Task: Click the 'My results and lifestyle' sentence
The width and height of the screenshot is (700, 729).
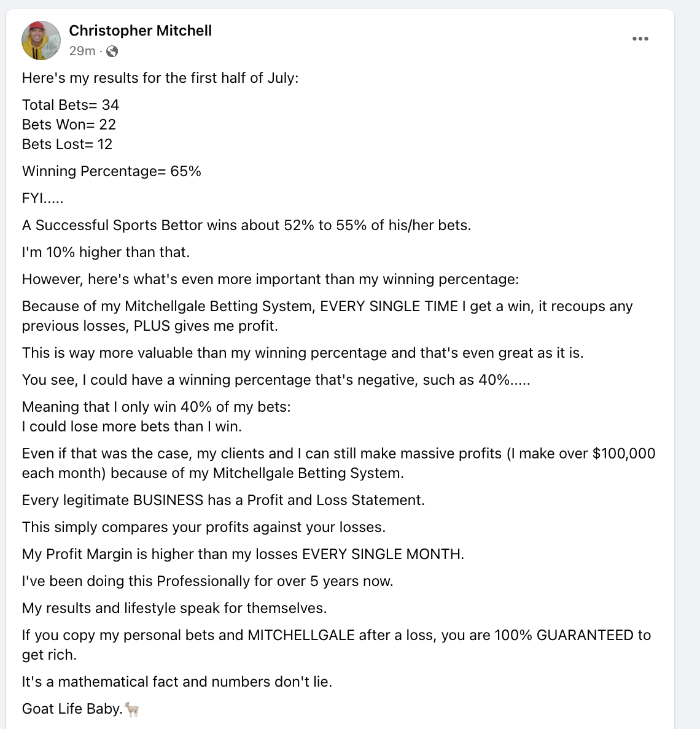Action: [174, 608]
